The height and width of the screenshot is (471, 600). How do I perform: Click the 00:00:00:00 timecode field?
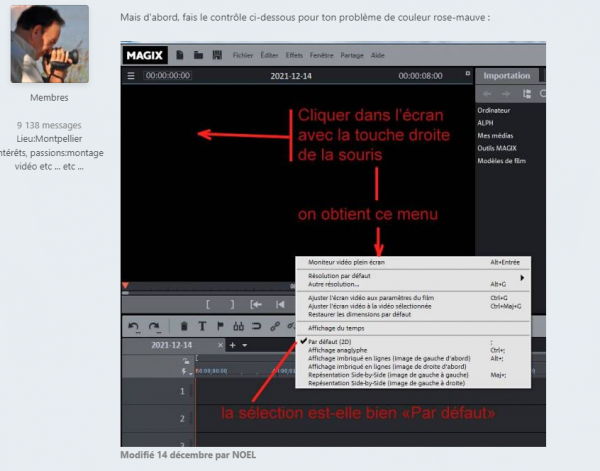tap(168, 76)
